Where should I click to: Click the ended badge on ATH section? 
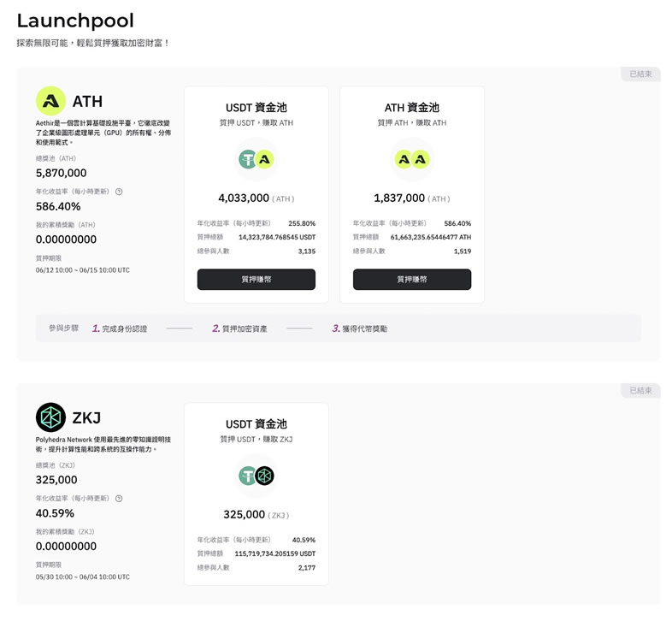coord(640,74)
